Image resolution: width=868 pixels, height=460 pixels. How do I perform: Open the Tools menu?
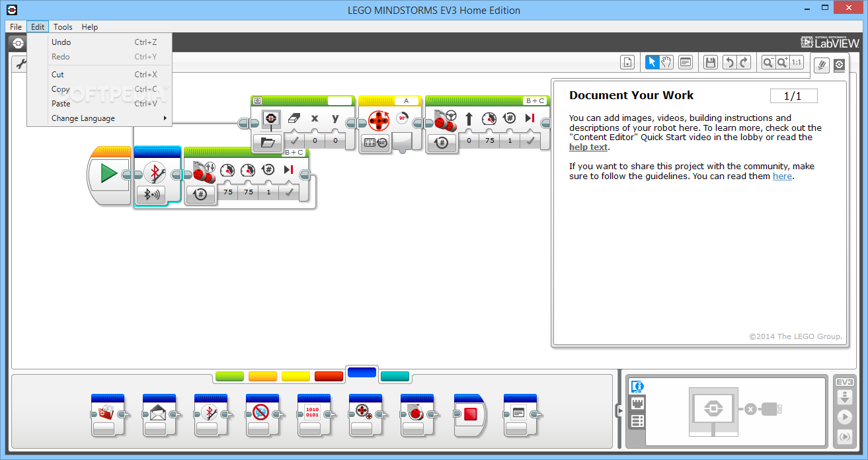(63, 26)
